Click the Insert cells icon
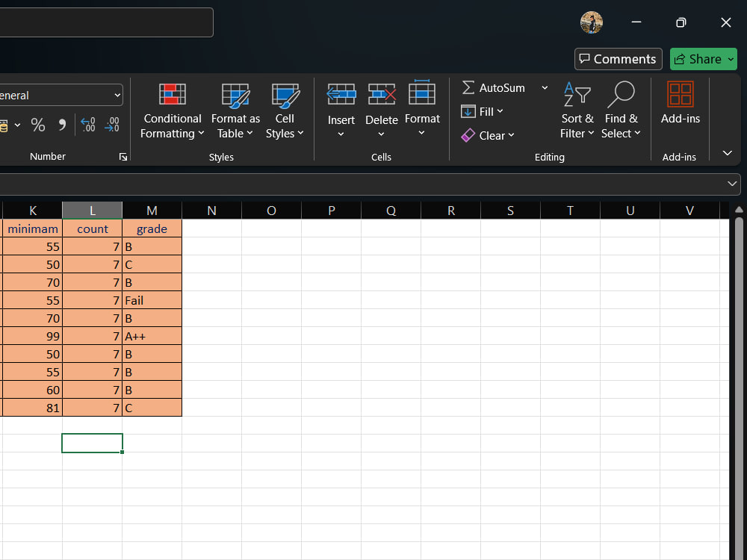Viewport: 747px width, 560px height. pos(341,95)
